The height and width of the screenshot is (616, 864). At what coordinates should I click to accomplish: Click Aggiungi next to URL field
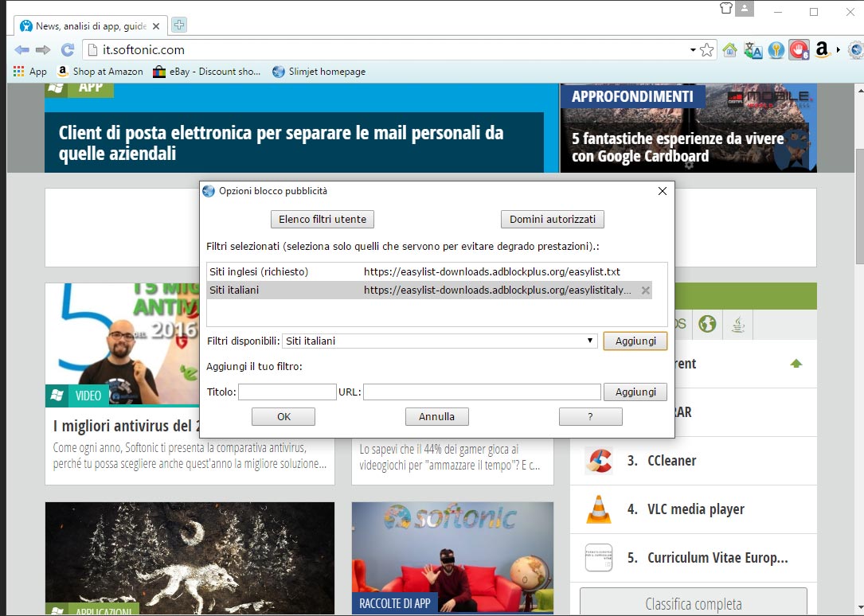[x=635, y=392]
